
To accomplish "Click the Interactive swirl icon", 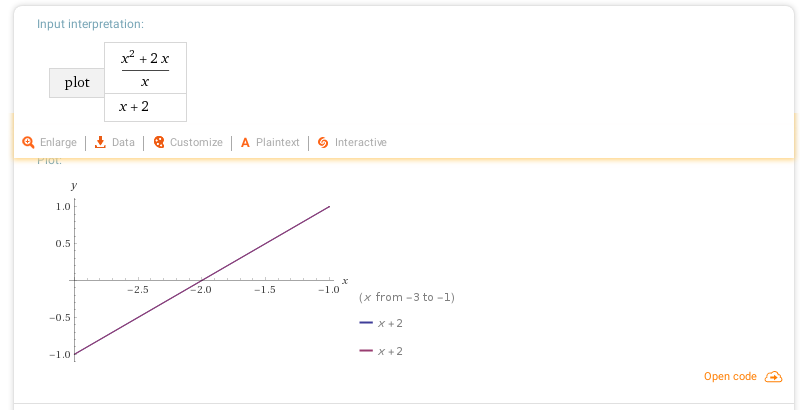I will (x=323, y=142).
